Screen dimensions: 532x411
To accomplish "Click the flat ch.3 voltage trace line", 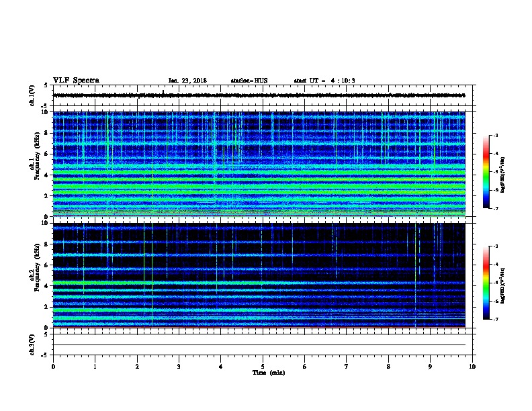I will tap(259, 345).
